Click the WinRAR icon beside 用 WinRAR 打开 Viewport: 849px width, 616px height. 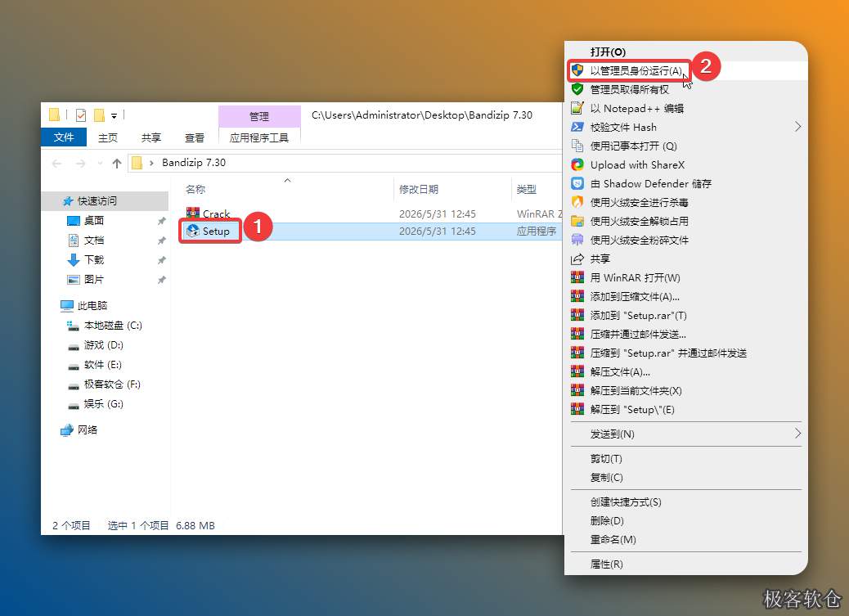coord(577,277)
